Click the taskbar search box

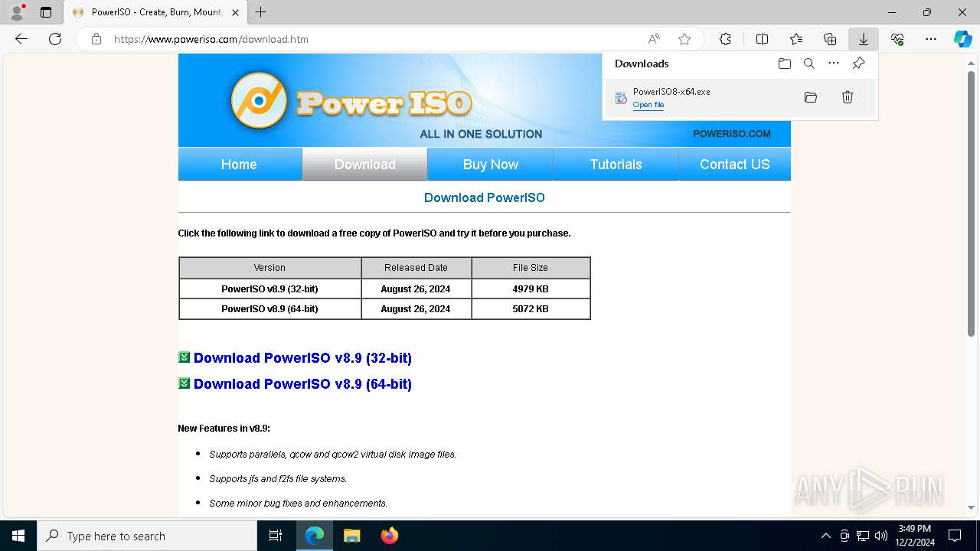point(147,536)
